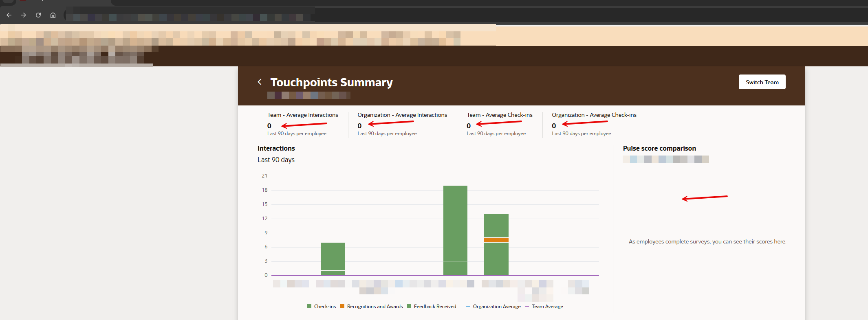Click the 'Interactions' chart heading
Screen dimensions: 868x320
click(x=276, y=148)
